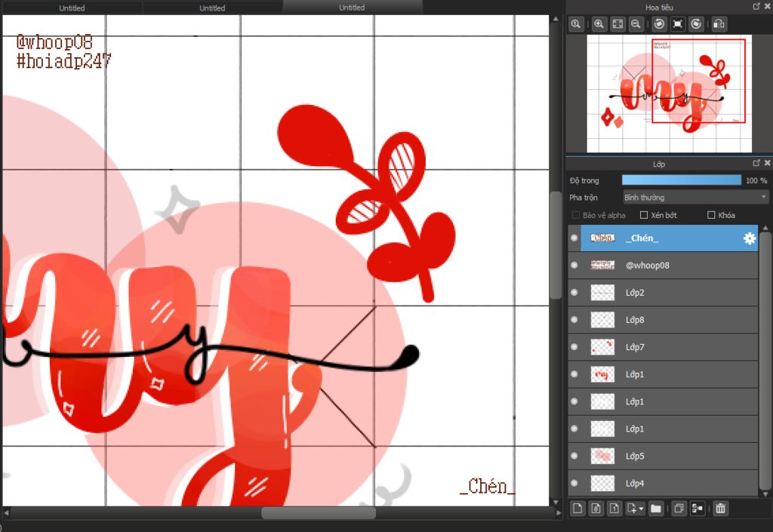Open the Pha trộn blend mode dropdown
Image resolution: width=773 pixels, height=532 pixels.
pyautogui.click(x=695, y=198)
